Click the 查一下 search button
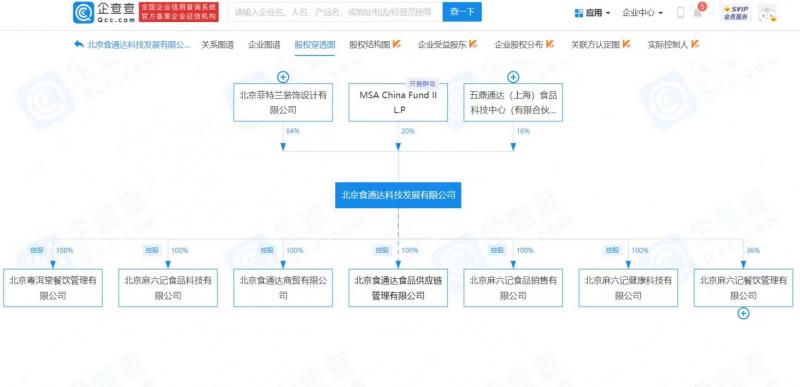Screen dimensions: 800x387 tap(462, 12)
